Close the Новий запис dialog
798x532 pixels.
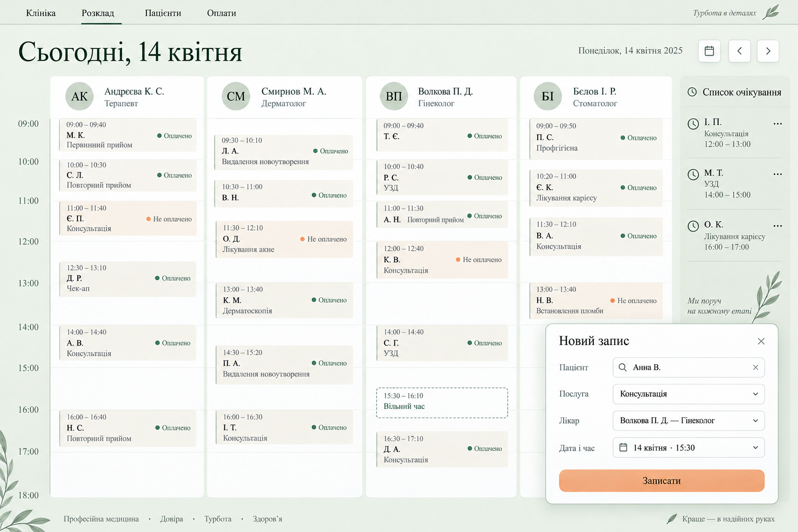point(761,341)
